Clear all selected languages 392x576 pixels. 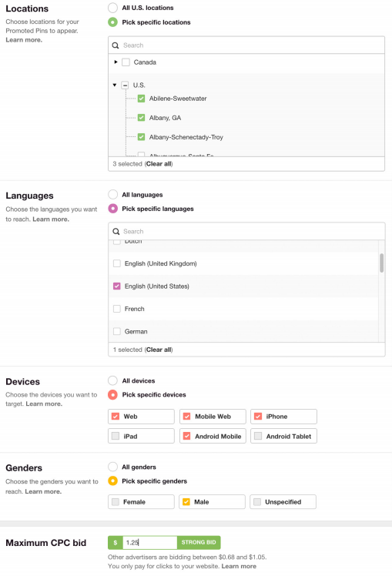[x=159, y=350]
